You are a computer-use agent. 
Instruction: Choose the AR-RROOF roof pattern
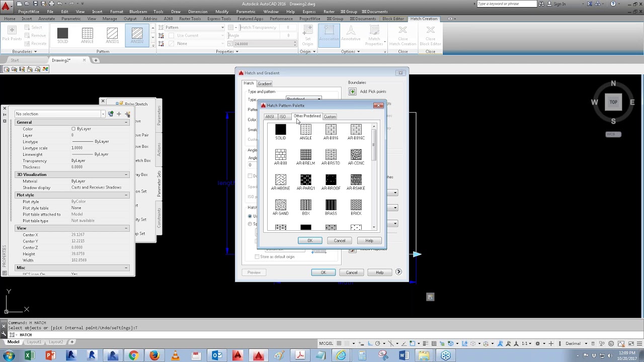[331, 180]
